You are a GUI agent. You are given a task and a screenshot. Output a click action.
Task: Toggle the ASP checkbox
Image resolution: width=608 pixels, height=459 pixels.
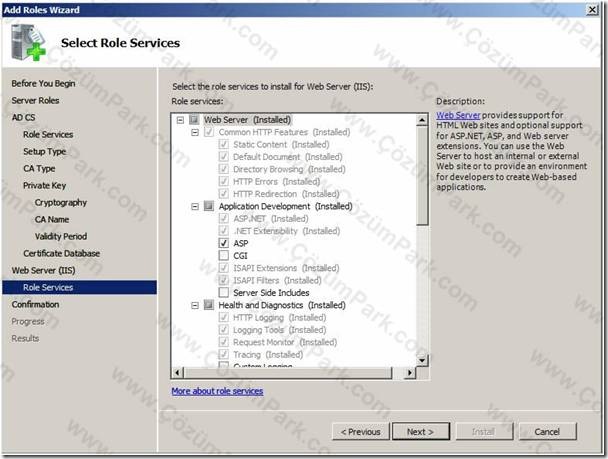(224, 243)
